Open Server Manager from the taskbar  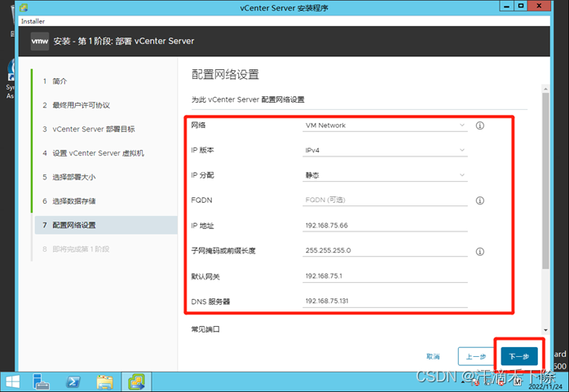(x=41, y=382)
